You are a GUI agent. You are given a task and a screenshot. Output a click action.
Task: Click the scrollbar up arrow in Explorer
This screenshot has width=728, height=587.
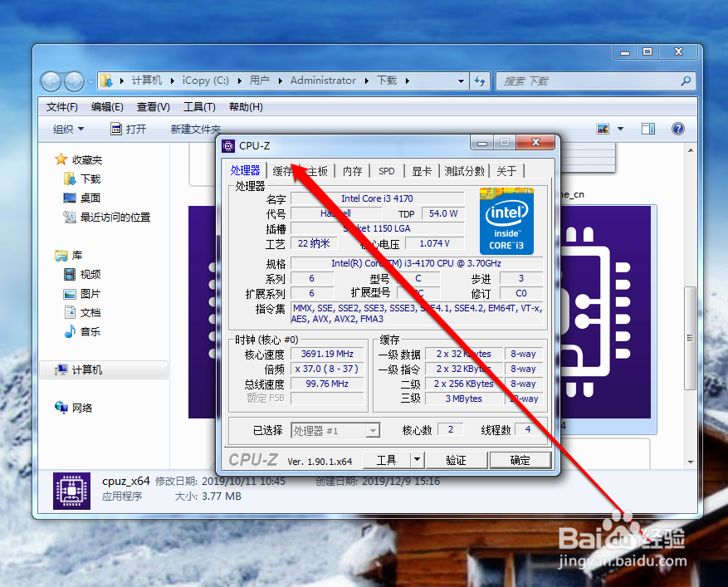(x=691, y=150)
